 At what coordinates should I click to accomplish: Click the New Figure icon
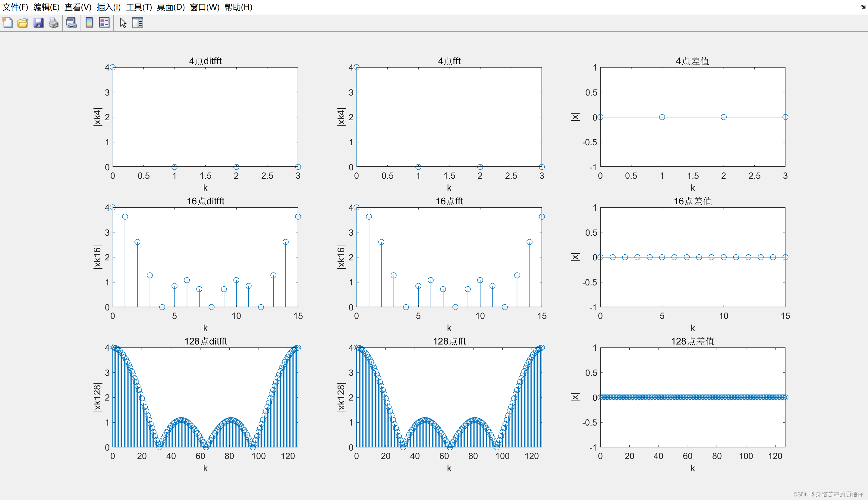point(8,23)
